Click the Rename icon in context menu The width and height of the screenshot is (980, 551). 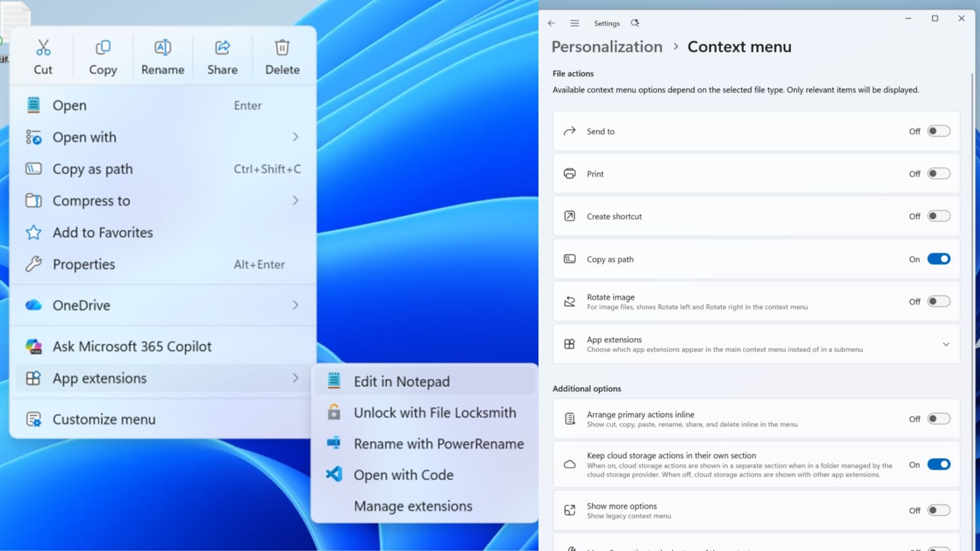(163, 47)
